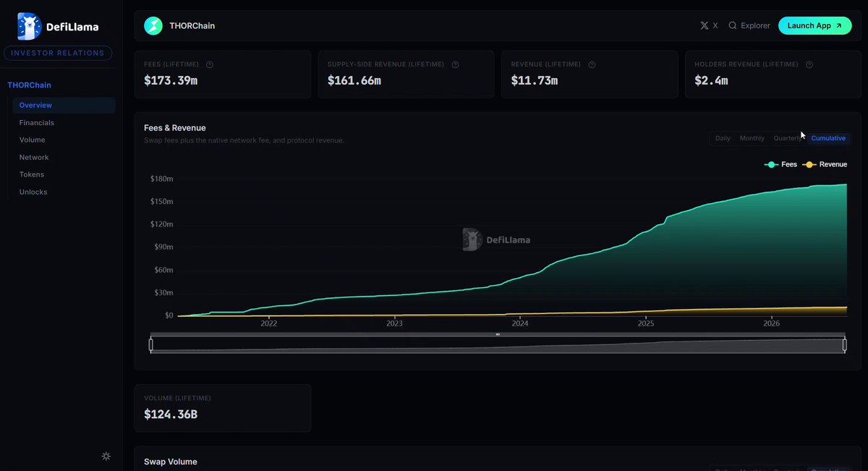This screenshot has width=868, height=471.
Task: Click help icon beside Fees (Lifetime)
Action: [x=210, y=64]
